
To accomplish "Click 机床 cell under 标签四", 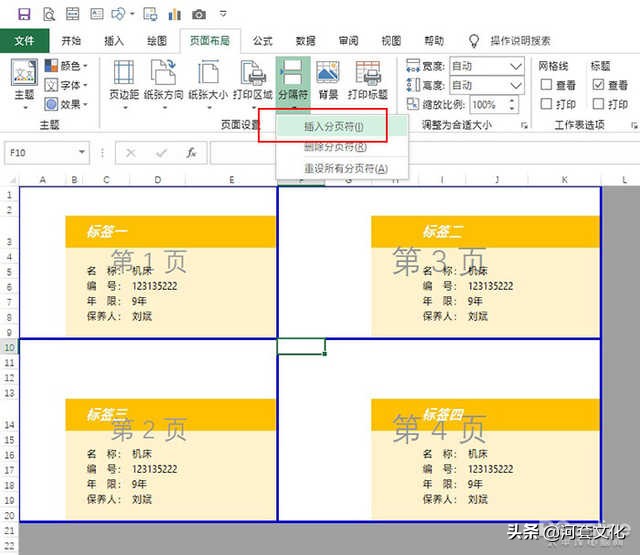I will 478,454.
